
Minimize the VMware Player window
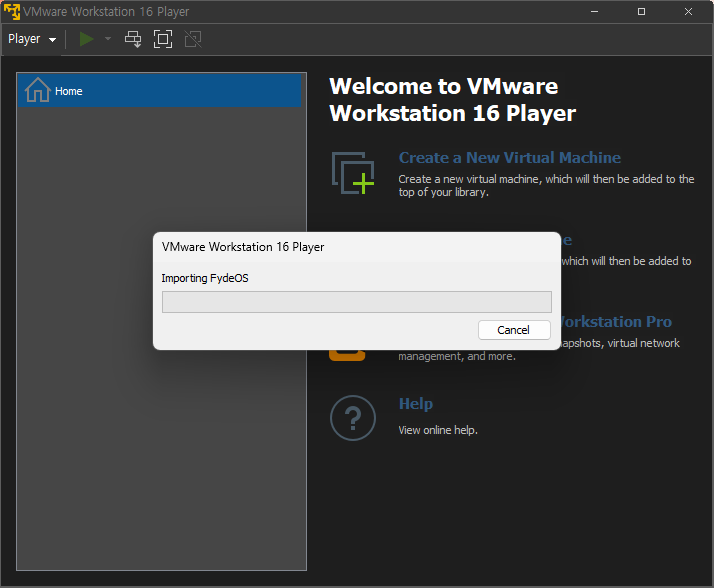594,11
